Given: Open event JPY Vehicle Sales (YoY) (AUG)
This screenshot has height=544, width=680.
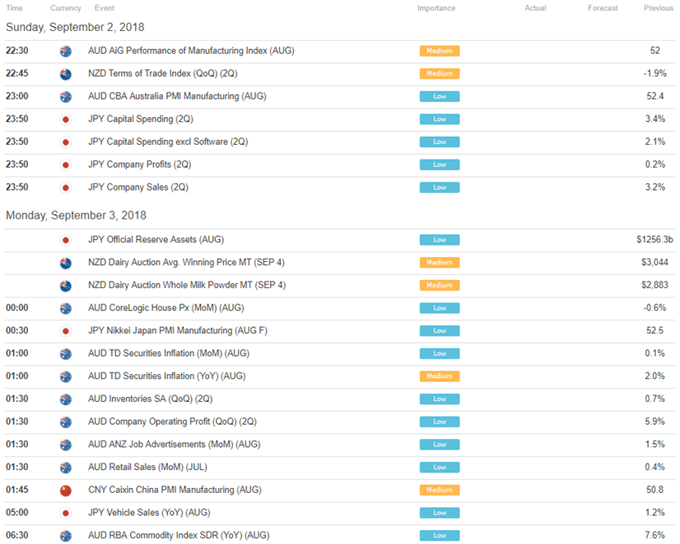Looking at the screenshot, I should [x=149, y=513].
